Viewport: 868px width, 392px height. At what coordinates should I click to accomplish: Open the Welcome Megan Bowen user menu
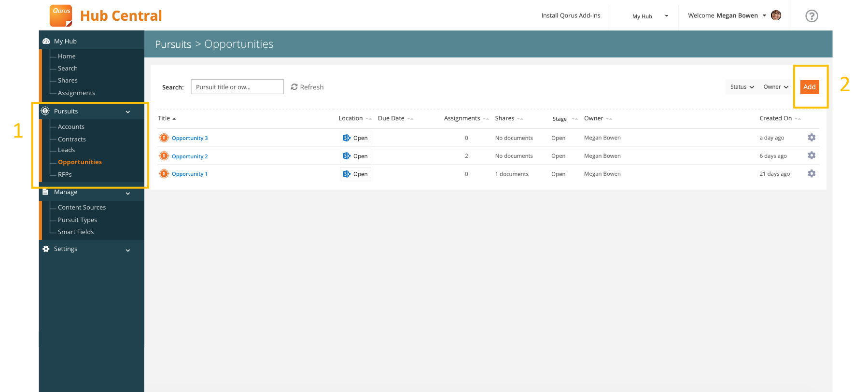(727, 15)
